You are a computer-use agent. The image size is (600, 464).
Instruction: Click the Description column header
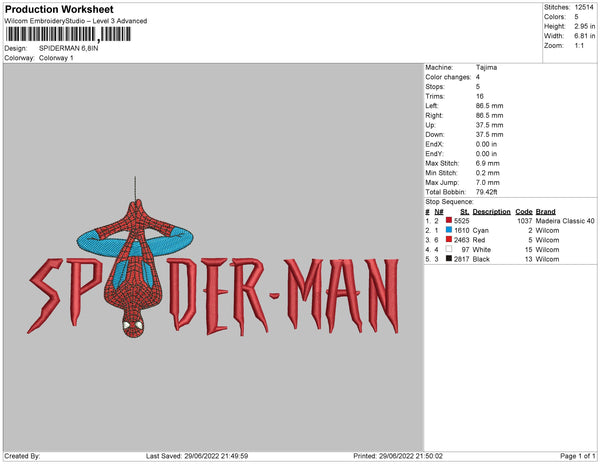tap(491, 212)
